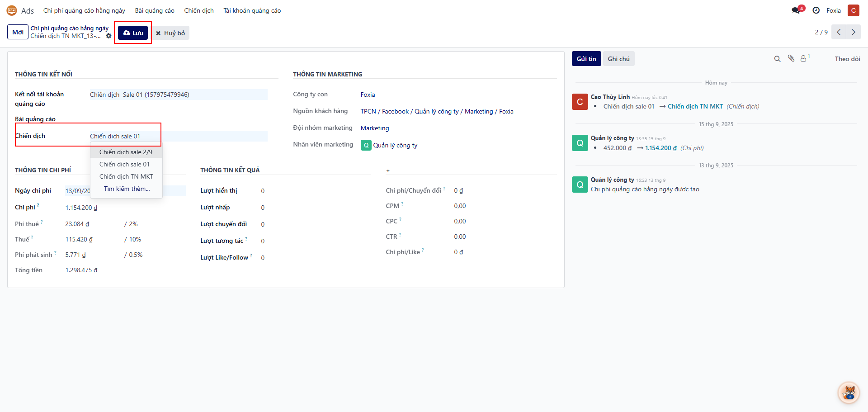The image size is (868, 412).
Task: Open the 'Chiến dịch' menu
Action: 199,10
